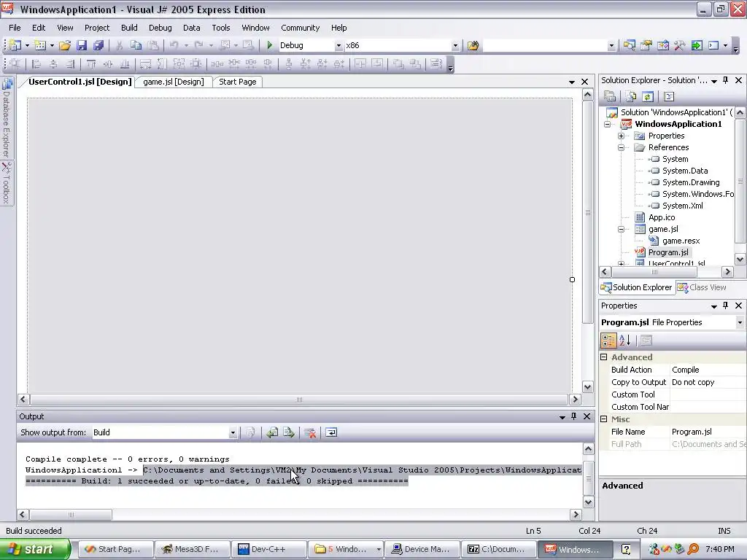
Task: Open the Toolbox side tab
Action: point(6,183)
